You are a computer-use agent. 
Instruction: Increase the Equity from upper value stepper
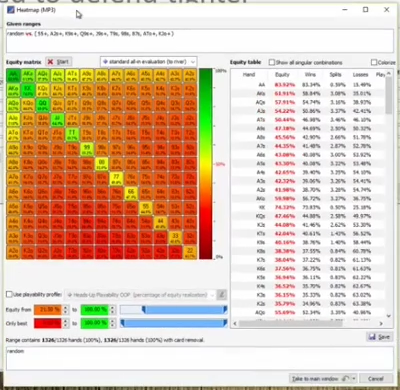click(113, 308)
